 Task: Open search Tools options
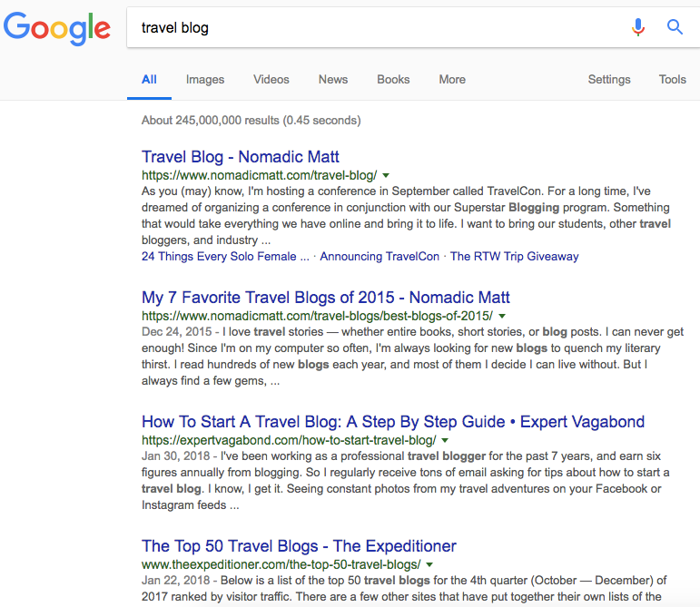coord(673,79)
